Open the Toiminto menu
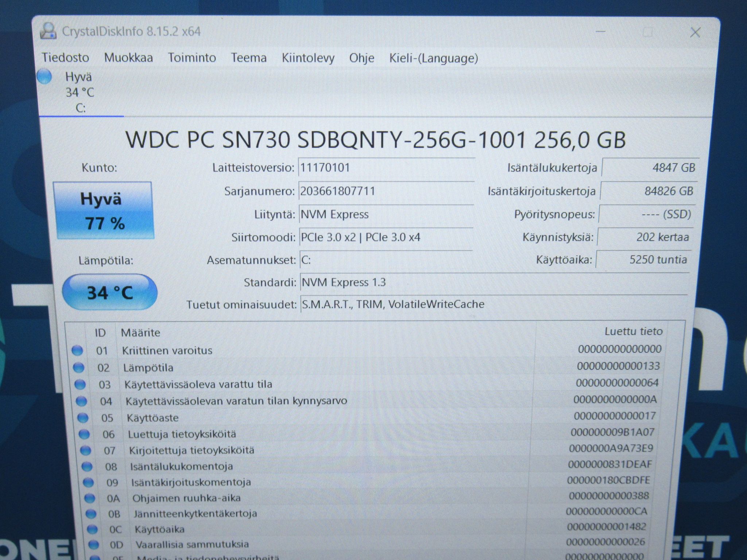 (x=192, y=58)
